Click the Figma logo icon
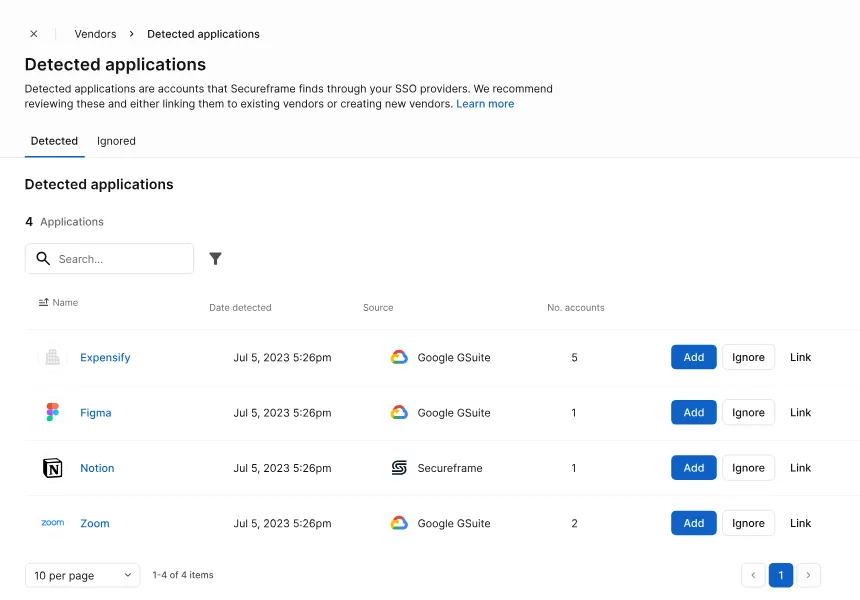 coord(53,412)
